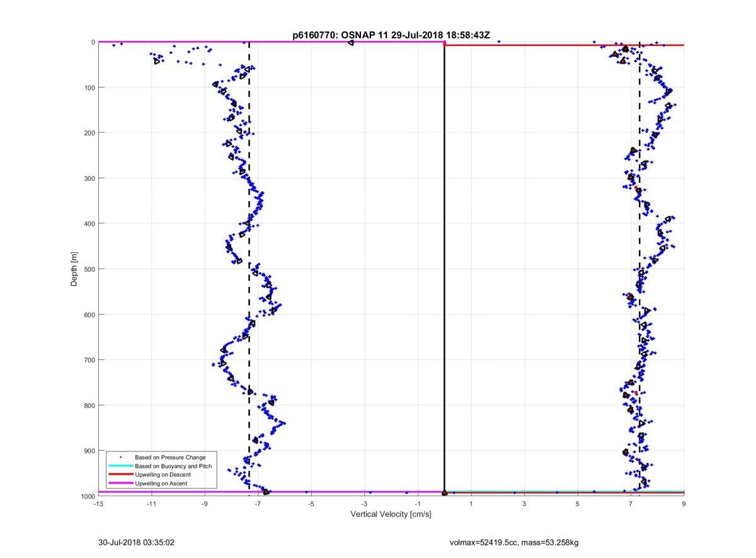This screenshot has height=558, width=756.
Task: Click the velocity tick label '-1'
Action: point(418,504)
